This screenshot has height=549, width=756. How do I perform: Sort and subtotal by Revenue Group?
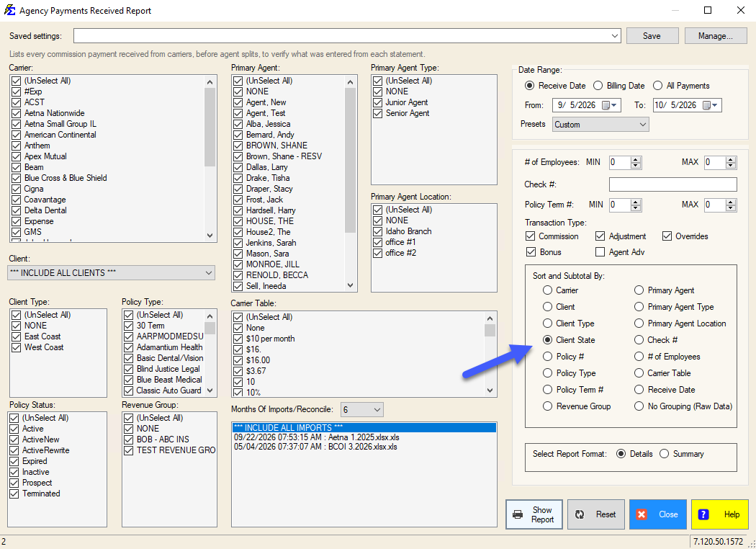[577, 406]
